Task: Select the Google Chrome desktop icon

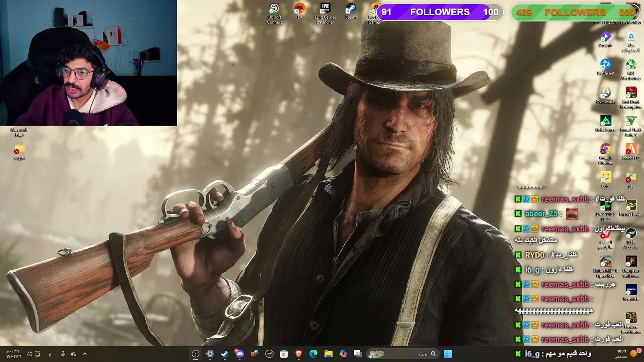Action: 605,154
